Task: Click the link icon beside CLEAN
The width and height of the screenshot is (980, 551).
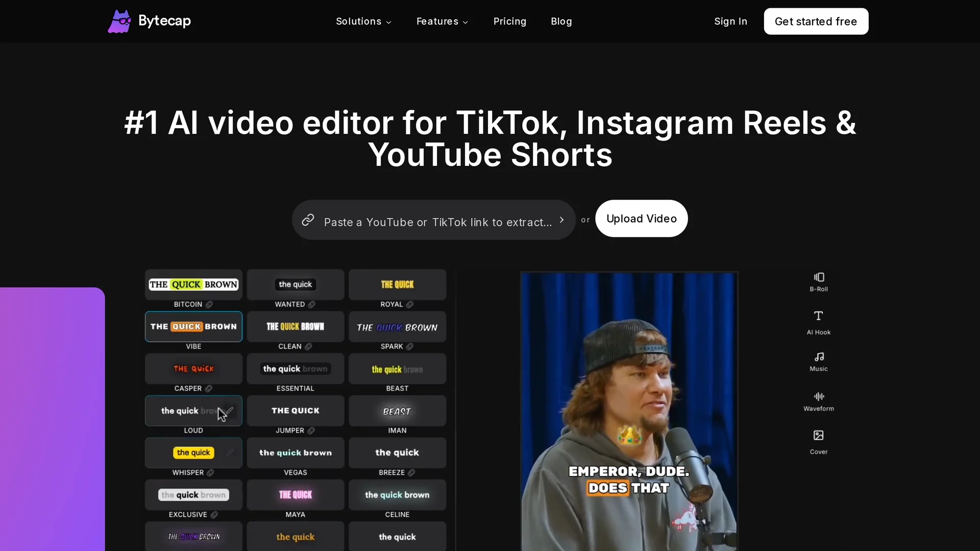Action: (308, 346)
